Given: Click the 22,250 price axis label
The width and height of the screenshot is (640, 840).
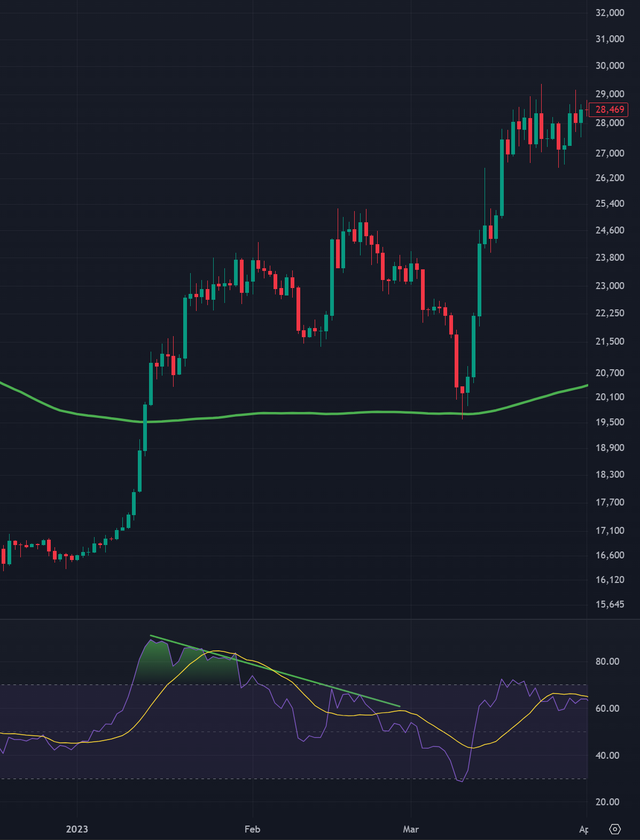Looking at the screenshot, I should point(610,313).
